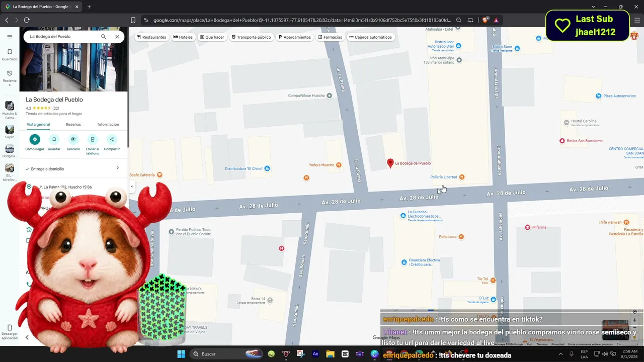644x362 pixels.
Task: Click the Brave Shields icon in the address bar
Action: coord(485,20)
